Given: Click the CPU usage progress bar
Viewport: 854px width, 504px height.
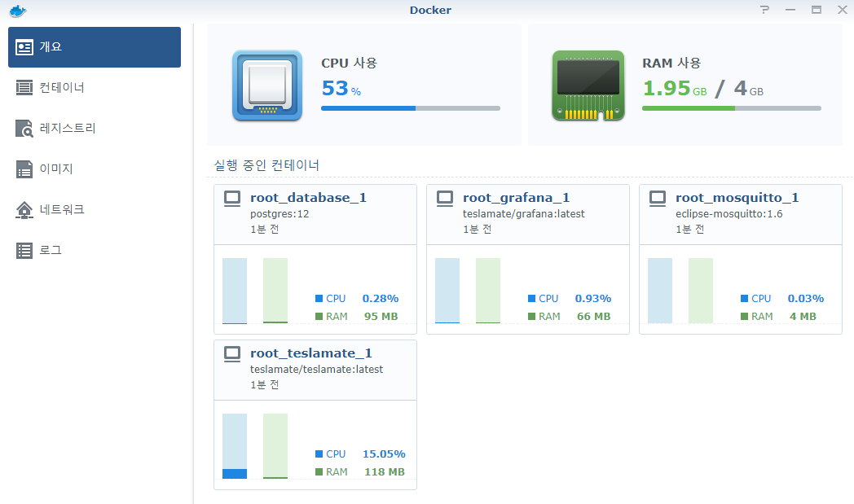Looking at the screenshot, I should [411, 108].
